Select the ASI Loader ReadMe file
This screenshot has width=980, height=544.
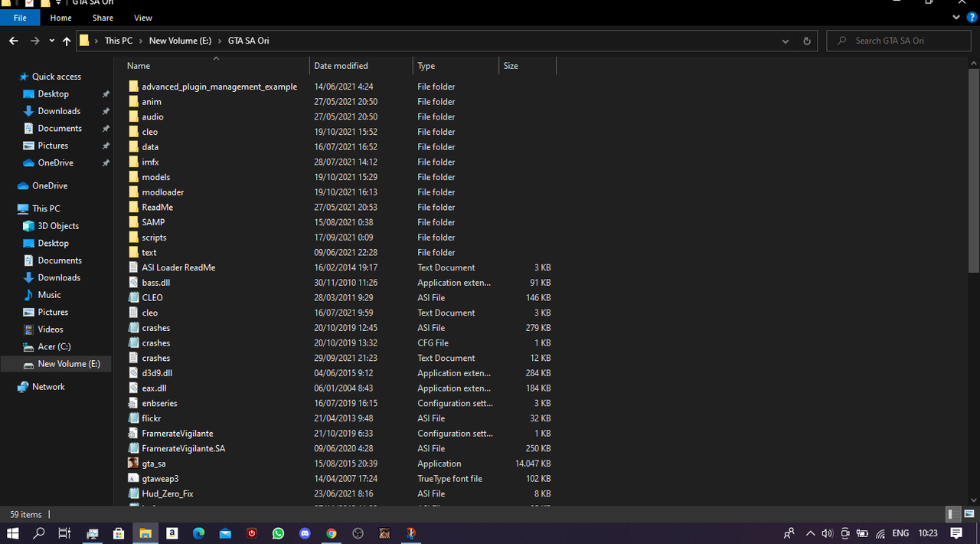point(178,267)
